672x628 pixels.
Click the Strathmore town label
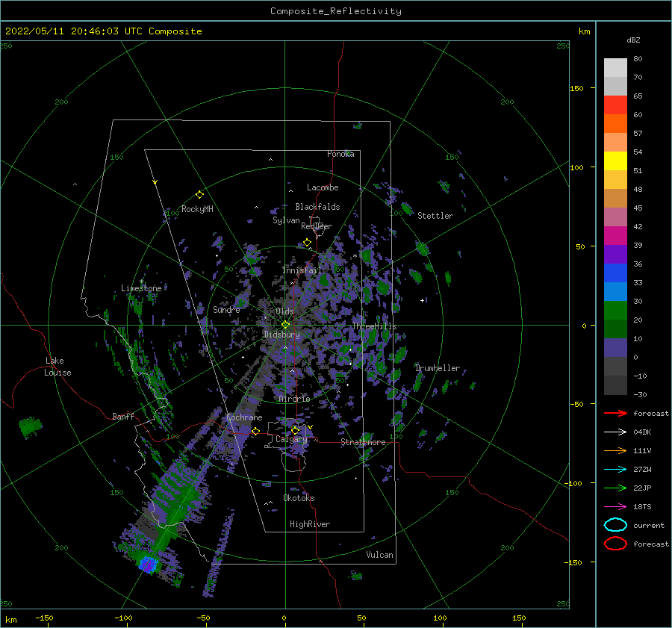[x=363, y=442]
